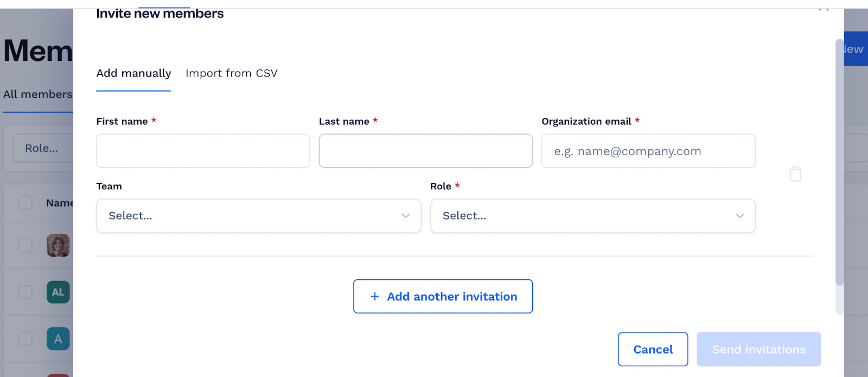Toggle the select-all checkbox beside Name

pos(25,203)
